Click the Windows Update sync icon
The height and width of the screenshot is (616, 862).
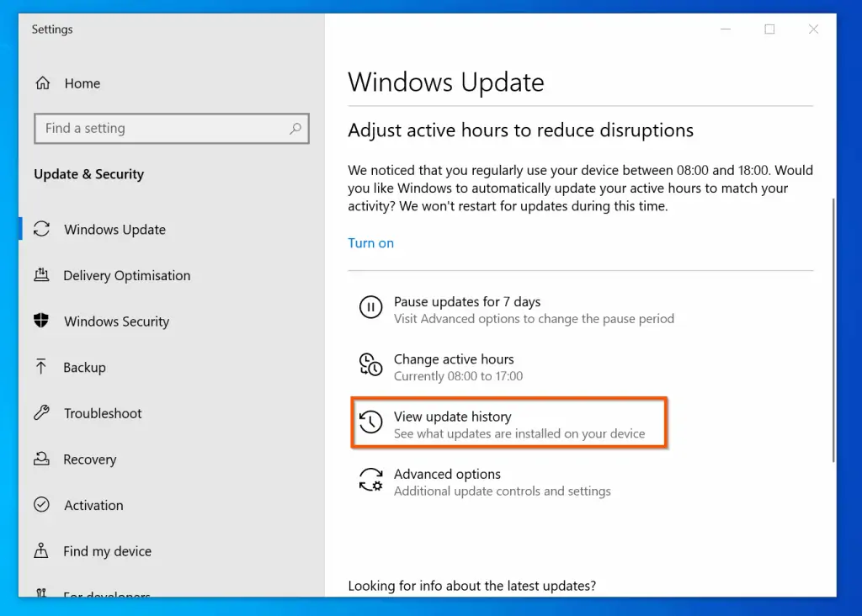click(x=41, y=230)
